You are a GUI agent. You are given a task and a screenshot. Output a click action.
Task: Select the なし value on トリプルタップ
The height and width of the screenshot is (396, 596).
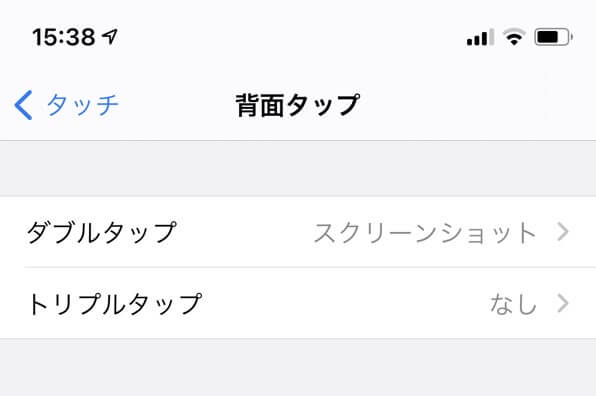(513, 304)
